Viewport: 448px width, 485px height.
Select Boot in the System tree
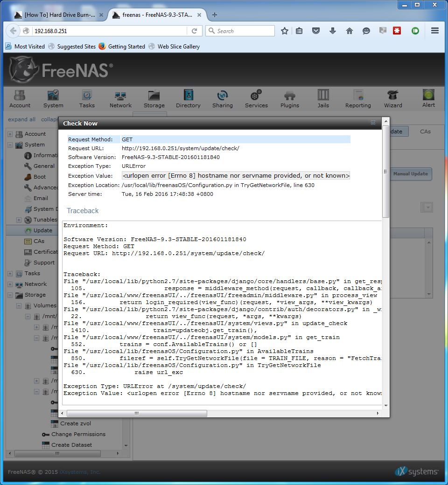pyautogui.click(x=39, y=177)
